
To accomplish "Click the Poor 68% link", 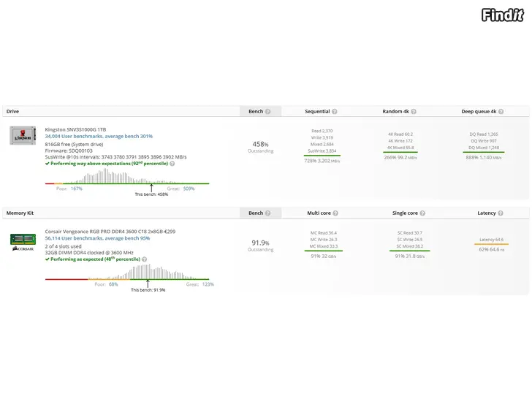I will (113, 284).
